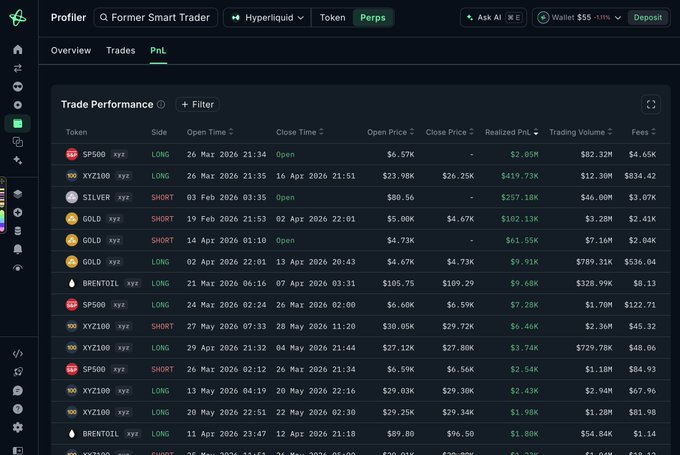This screenshot has height=455, width=680.
Task: Select the Perps mode toggle
Action: tap(373, 18)
